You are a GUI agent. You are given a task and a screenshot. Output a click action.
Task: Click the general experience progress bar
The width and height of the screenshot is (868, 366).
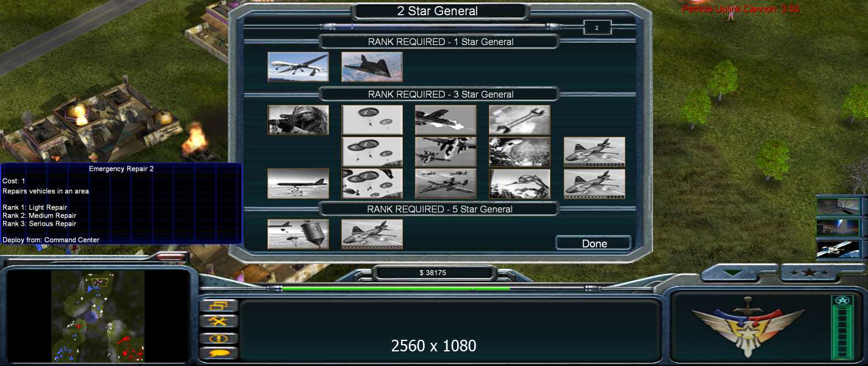click(440, 26)
